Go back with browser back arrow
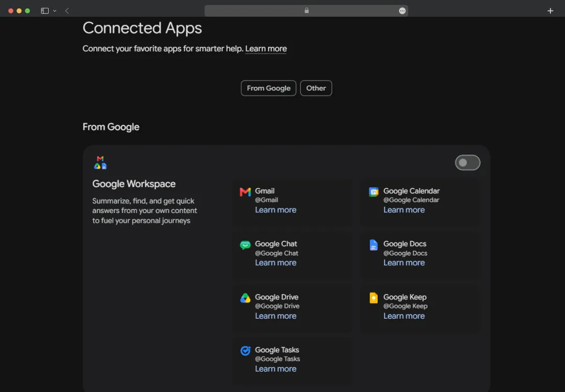565x392 pixels. click(x=67, y=11)
